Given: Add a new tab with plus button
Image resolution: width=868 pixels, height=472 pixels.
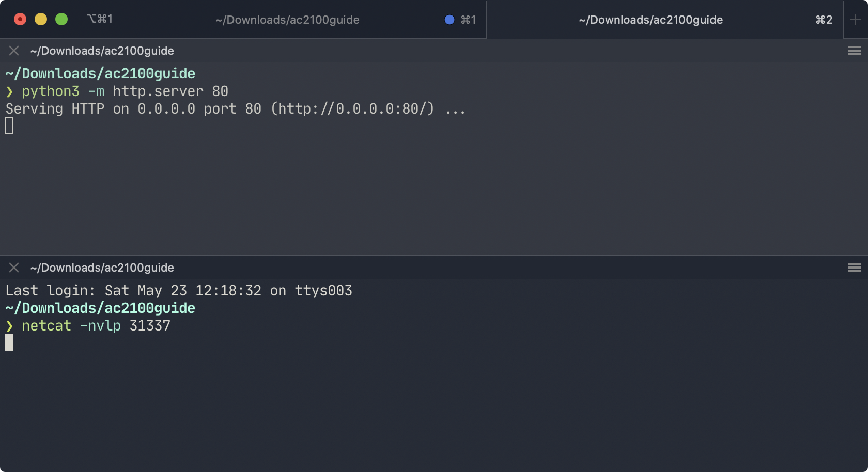Looking at the screenshot, I should [x=856, y=20].
